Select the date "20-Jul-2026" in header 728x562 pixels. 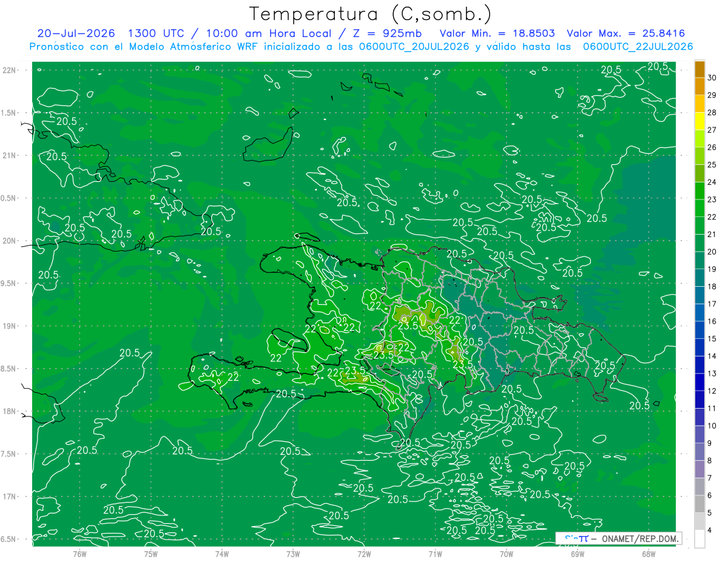(x=76, y=33)
